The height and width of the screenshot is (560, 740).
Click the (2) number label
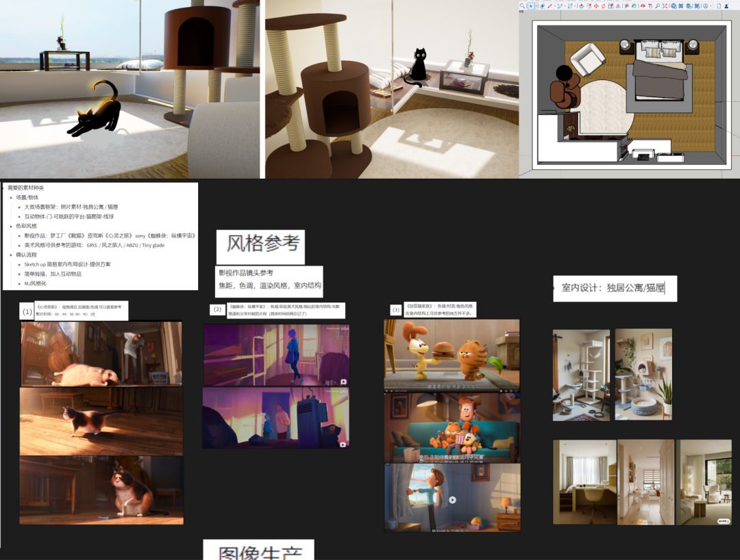click(217, 309)
